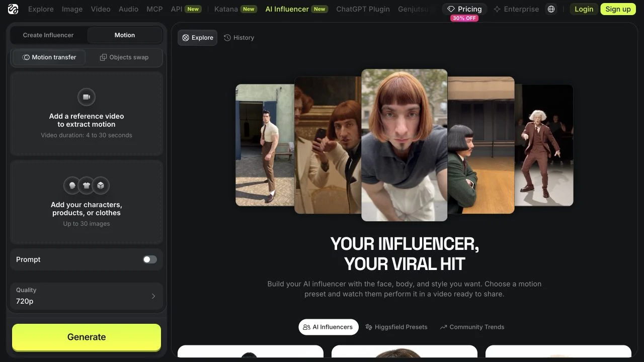Screen dimensions: 644x362
Task: Click the green jacket bob-haired thumbnail
Action: click(x=481, y=145)
